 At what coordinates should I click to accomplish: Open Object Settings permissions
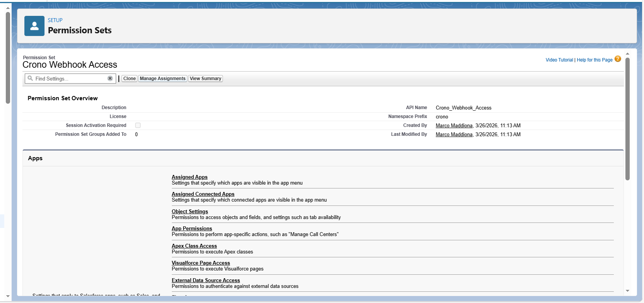[190, 212]
